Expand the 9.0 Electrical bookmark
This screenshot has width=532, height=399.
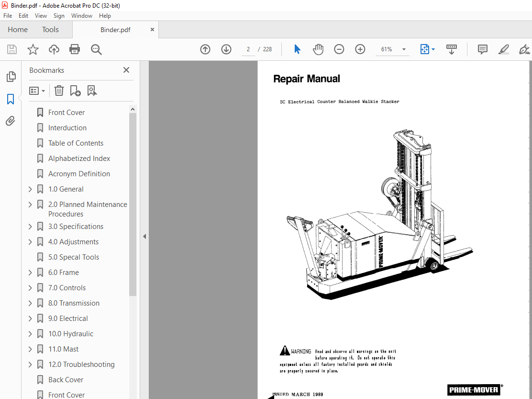coord(30,319)
